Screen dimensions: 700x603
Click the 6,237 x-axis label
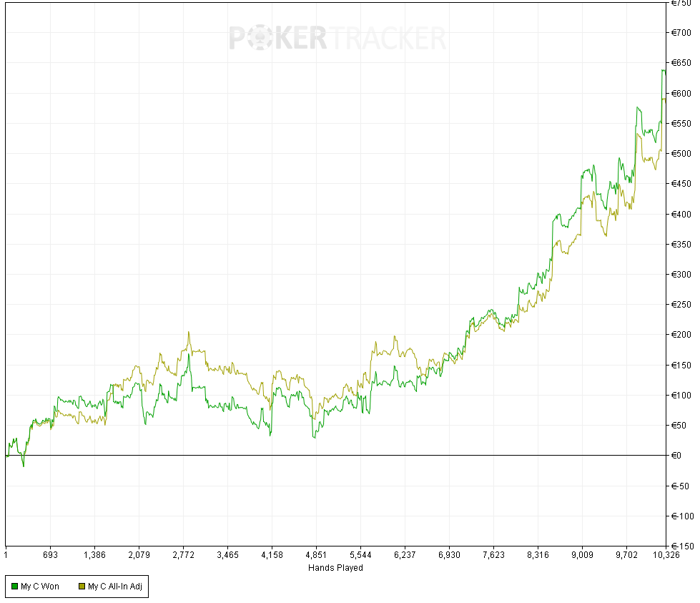click(405, 555)
